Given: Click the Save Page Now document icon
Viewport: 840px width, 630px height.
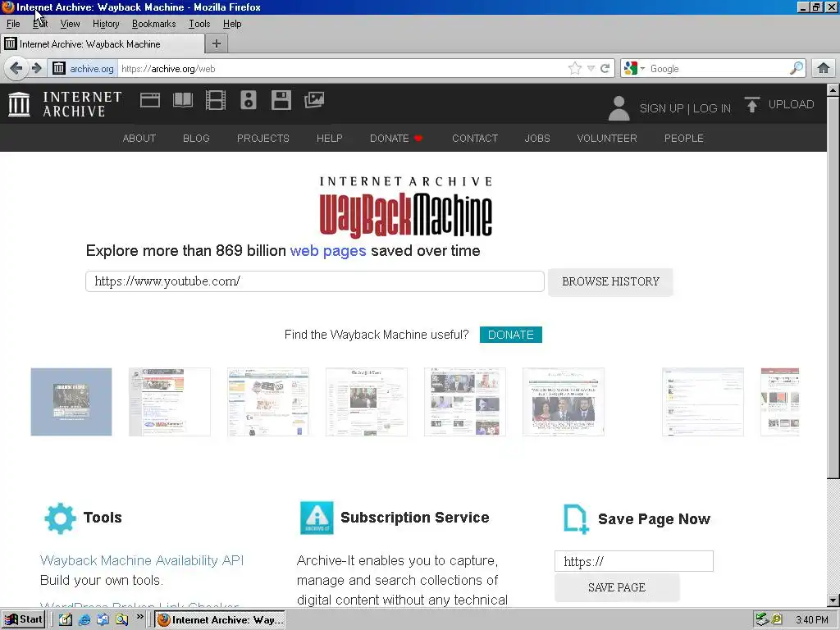Looking at the screenshot, I should click(x=576, y=518).
